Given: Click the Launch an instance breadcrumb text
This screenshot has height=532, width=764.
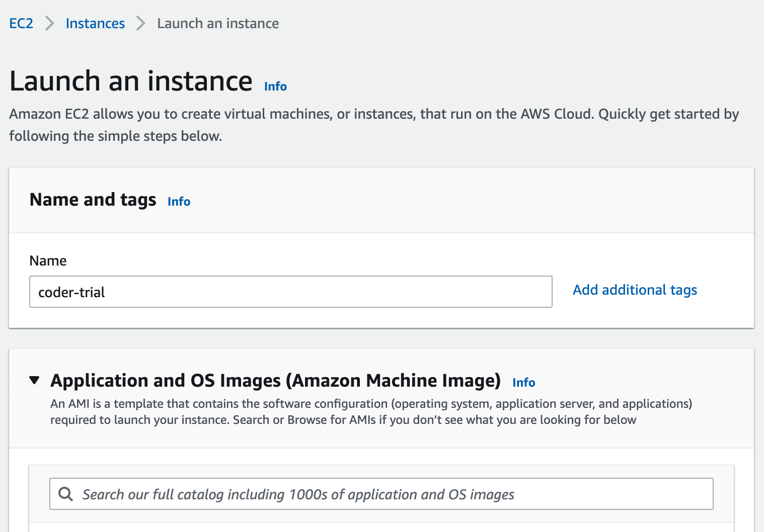Looking at the screenshot, I should pos(218,24).
